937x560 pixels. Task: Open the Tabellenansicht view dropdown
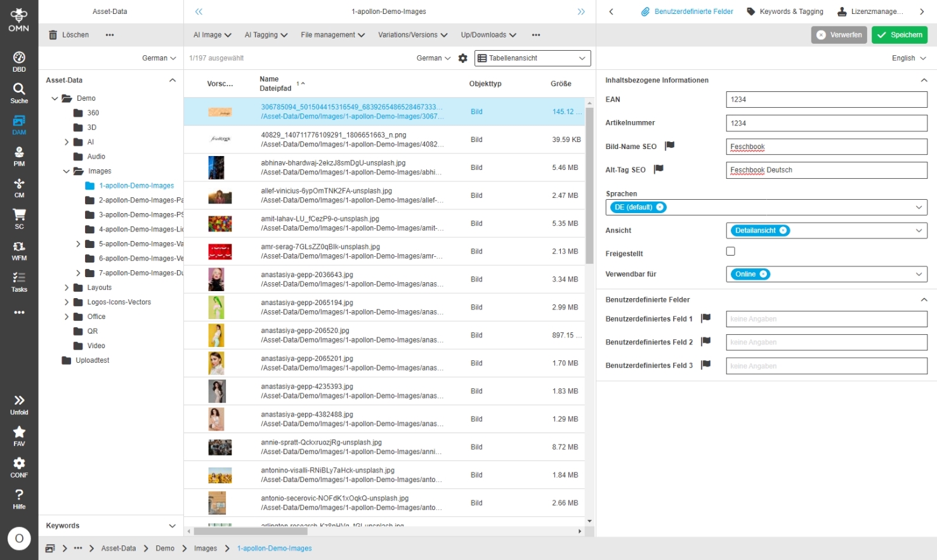pyautogui.click(x=532, y=58)
